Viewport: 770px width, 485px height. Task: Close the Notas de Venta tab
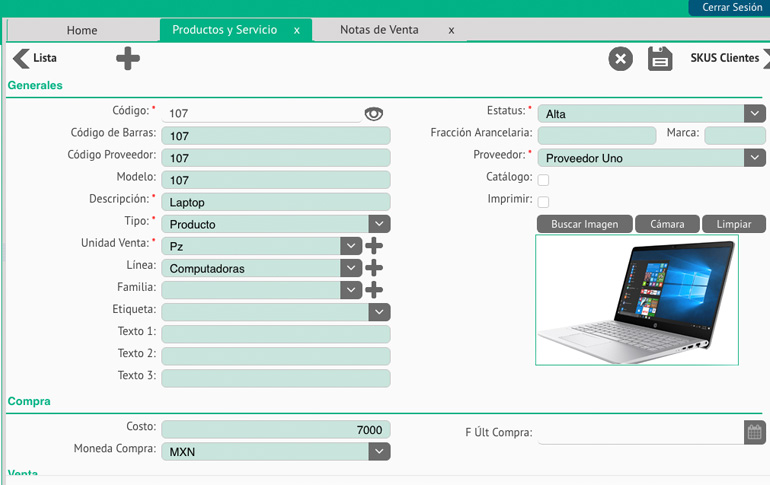pos(451,30)
